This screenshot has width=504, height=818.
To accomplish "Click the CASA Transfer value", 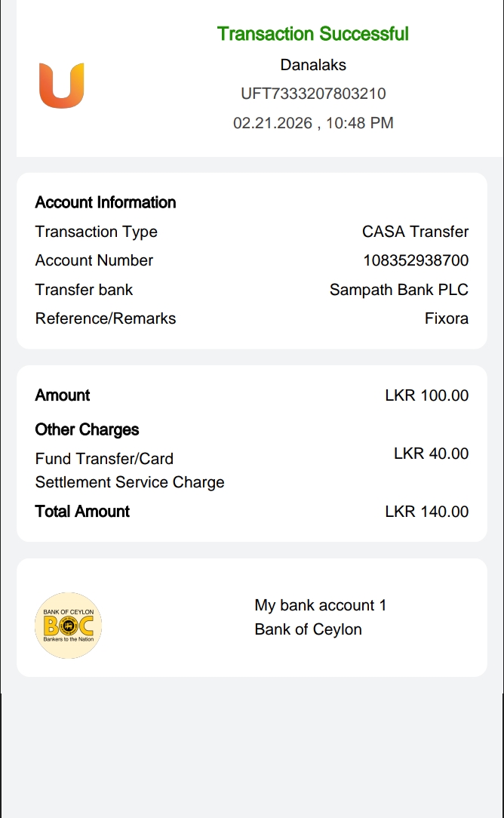I will click(x=415, y=232).
